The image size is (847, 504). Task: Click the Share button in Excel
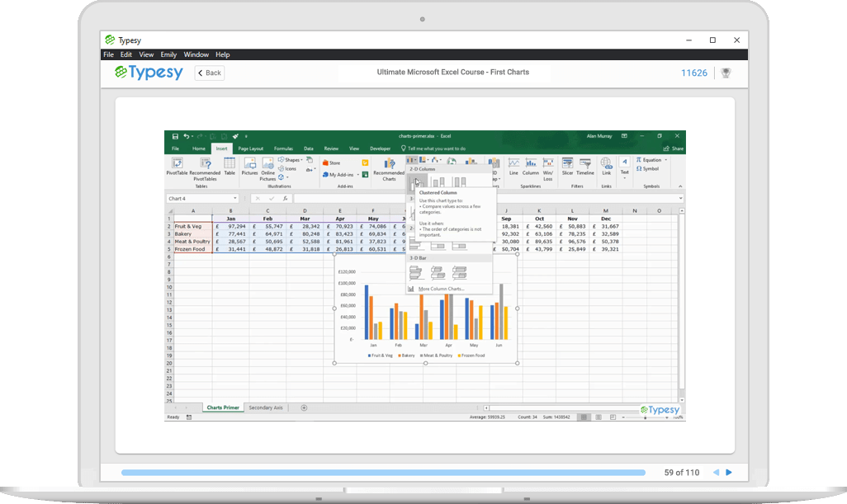(673, 148)
